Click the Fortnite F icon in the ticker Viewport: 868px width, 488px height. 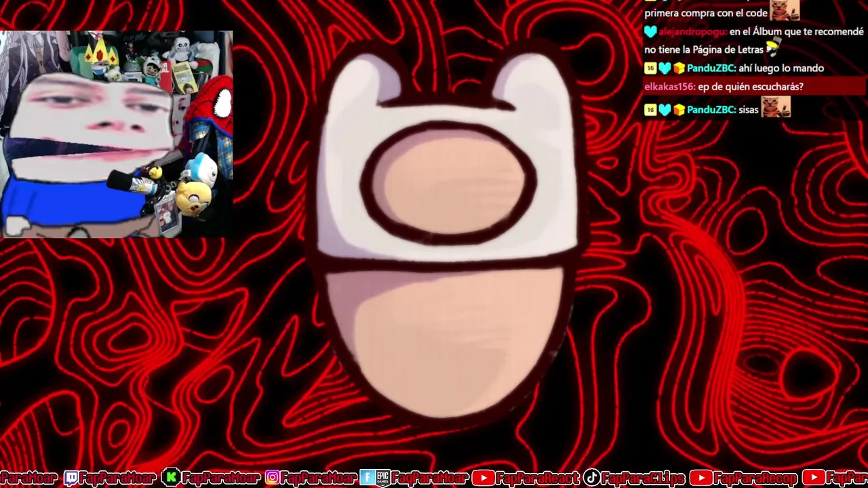click(x=367, y=478)
